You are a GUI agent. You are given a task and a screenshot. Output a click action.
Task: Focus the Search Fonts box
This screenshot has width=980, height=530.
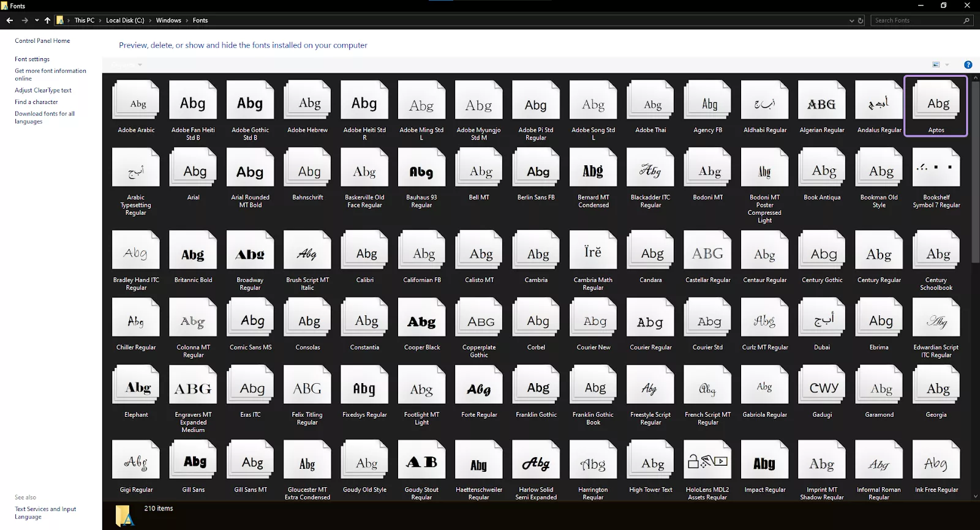pyautogui.click(x=922, y=20)
